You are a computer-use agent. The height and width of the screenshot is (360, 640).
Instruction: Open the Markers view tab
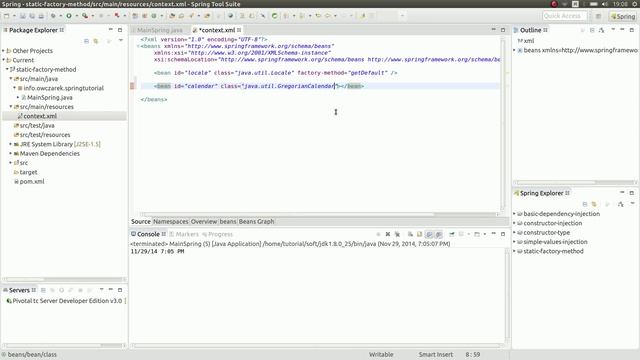tap(184, 234)
